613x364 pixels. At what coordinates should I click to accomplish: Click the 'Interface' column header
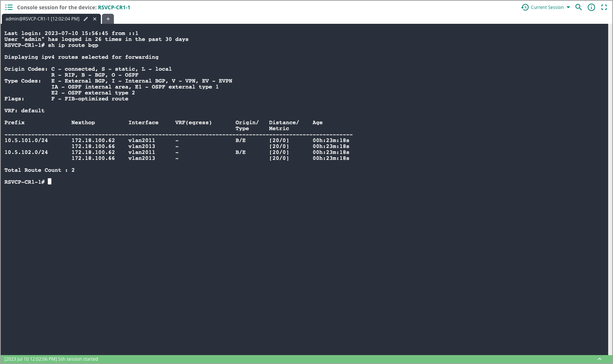click(x=143, y=123)
